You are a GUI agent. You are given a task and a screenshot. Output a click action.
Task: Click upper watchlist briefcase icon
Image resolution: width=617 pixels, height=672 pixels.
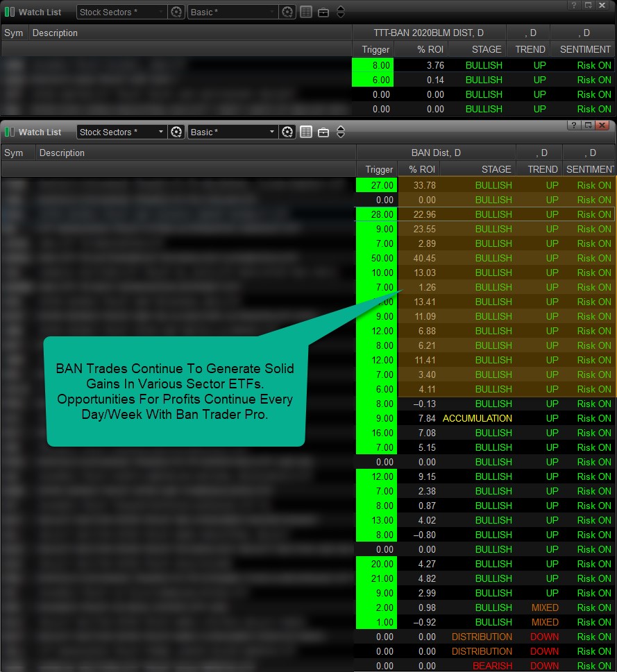coord(323,12)
